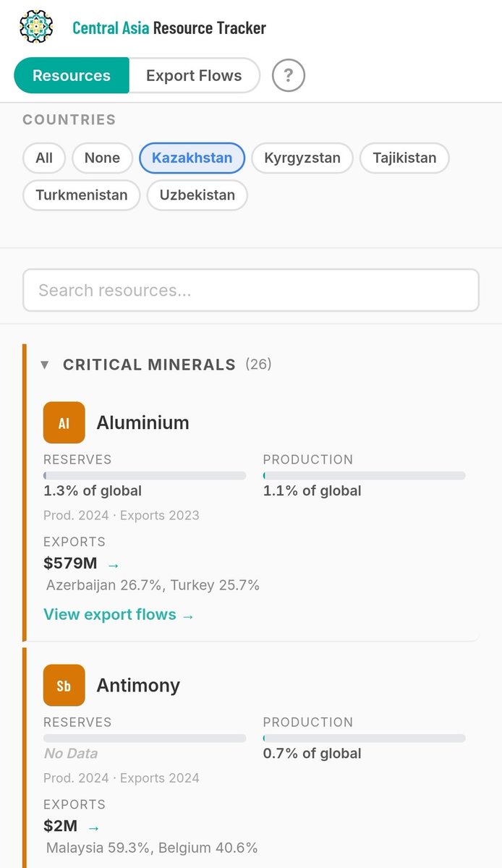Screen dimensions: 502x868
Task: Focus the Search resources input field
Action: [251, 290]
